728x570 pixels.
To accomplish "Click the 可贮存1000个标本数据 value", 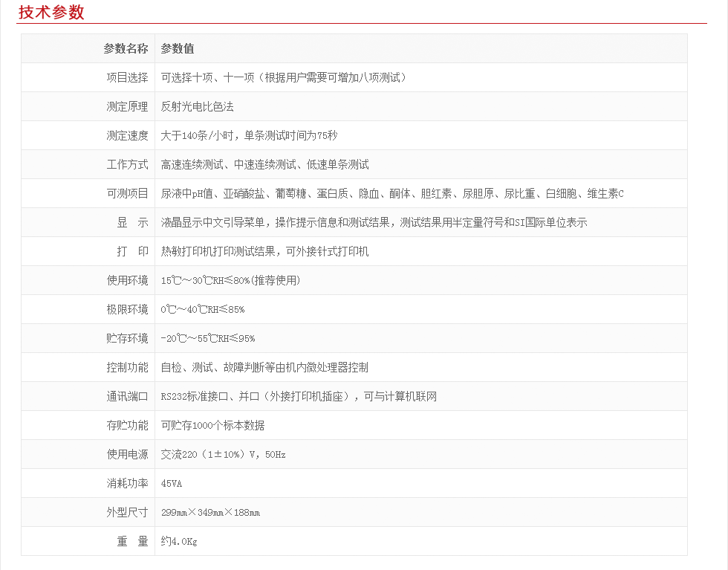I will pyautogui.click(x=212, y=426).
